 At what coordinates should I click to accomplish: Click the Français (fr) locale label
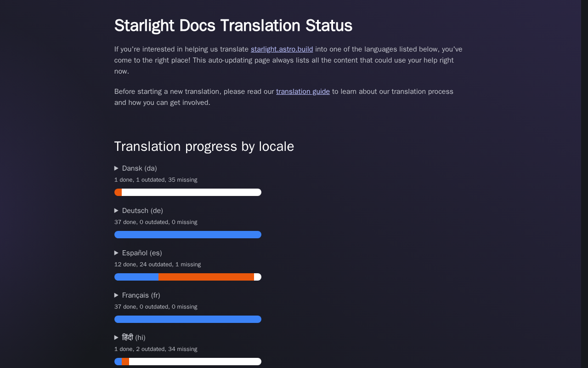pyautogui.click(x=141, y=295)
